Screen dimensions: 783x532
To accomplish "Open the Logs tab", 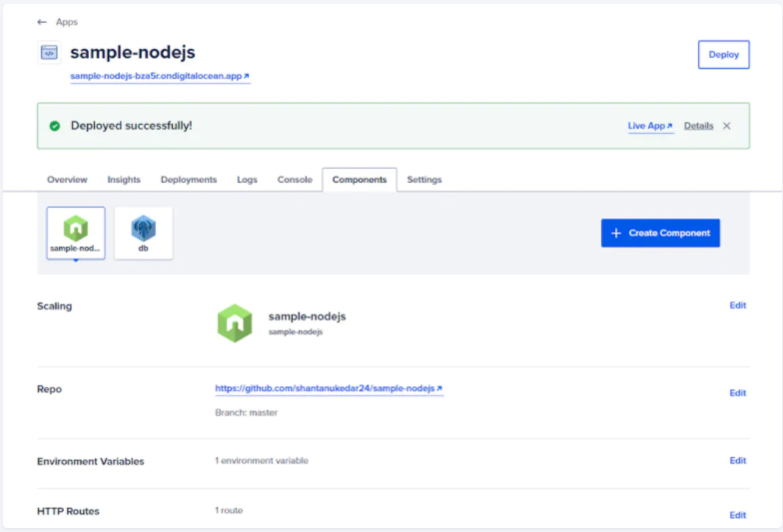I will 247,180.
